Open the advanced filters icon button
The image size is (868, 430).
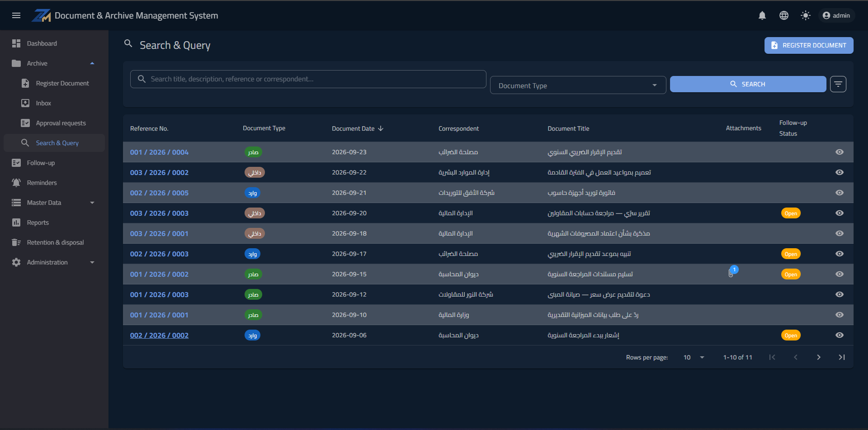pos(838,84)
